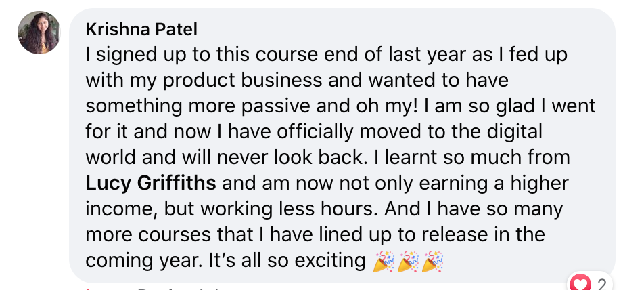This screenshot has width=644, height=290.
Task: Open the tagged Lucy Griffiths profile link
Action: [151, 184]
